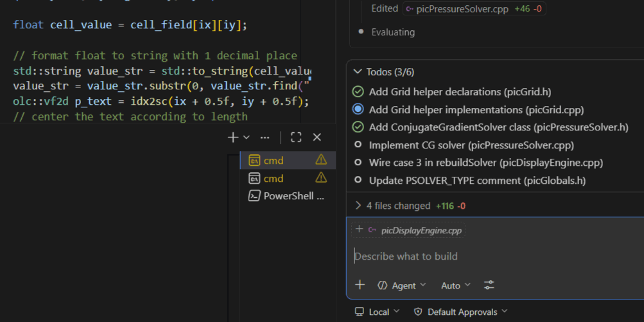The image size is (644, 322).
Task: Open the launch profile chevron beside plus
Action: [247, 138]
